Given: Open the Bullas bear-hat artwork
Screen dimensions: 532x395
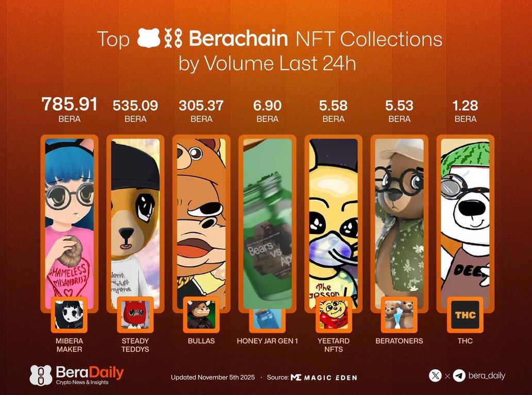Looking at the screenshot, I should (201, 216).
